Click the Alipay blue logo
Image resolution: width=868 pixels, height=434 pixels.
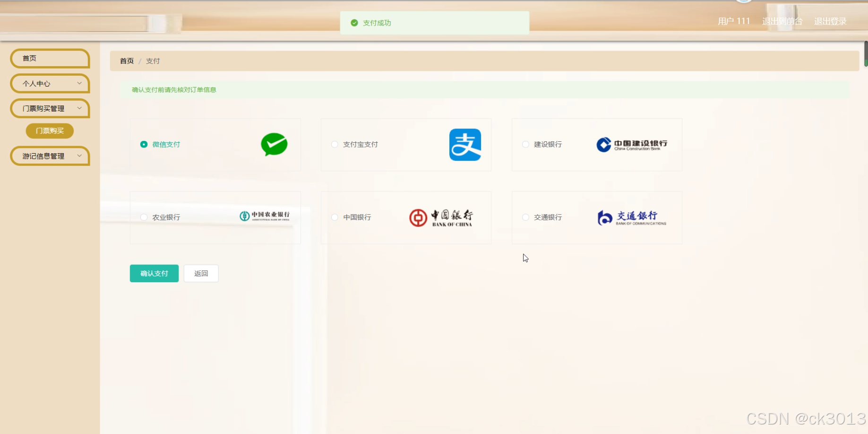[x=465, y=145]
